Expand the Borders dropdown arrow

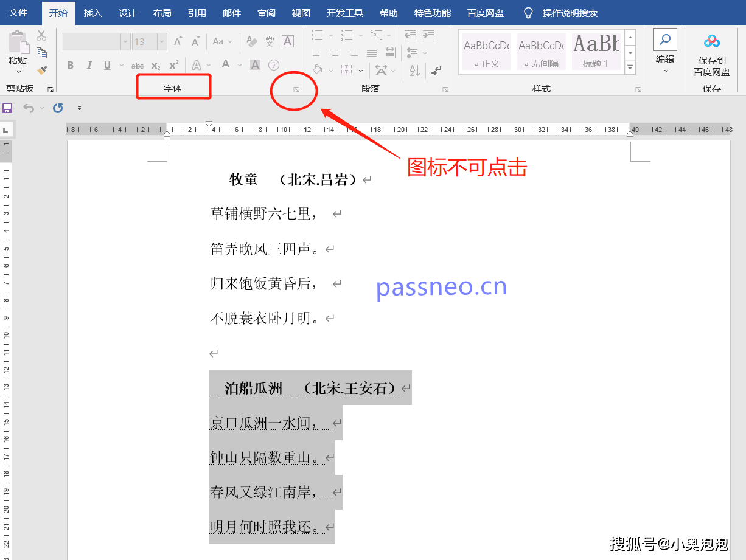click(x=360, y=71)
